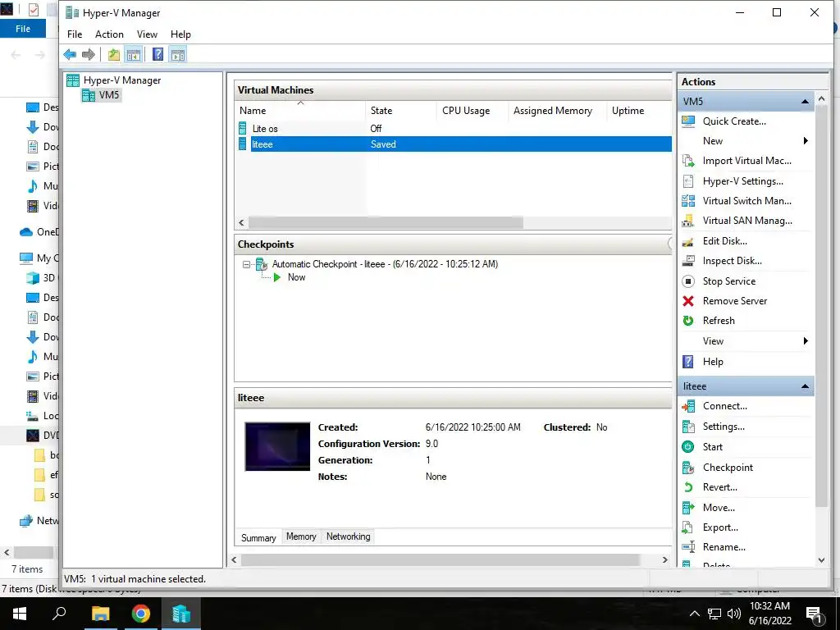Click the Rename action icon

(688, 547)
